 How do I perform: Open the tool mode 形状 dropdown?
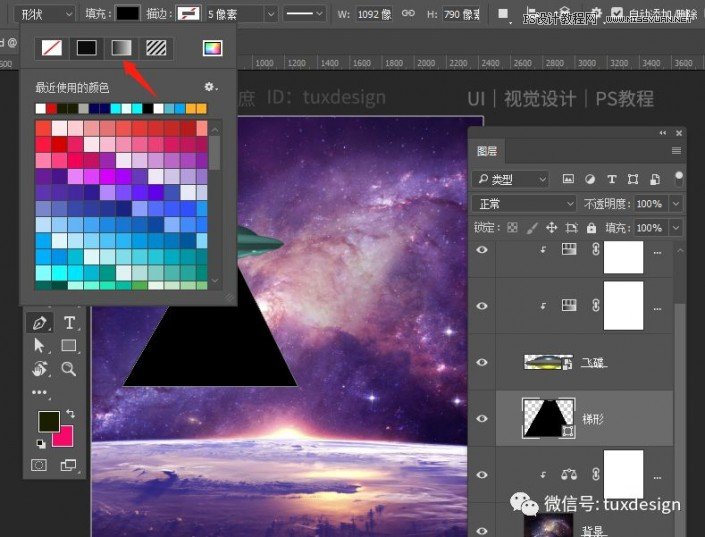(x=44, y=14)
